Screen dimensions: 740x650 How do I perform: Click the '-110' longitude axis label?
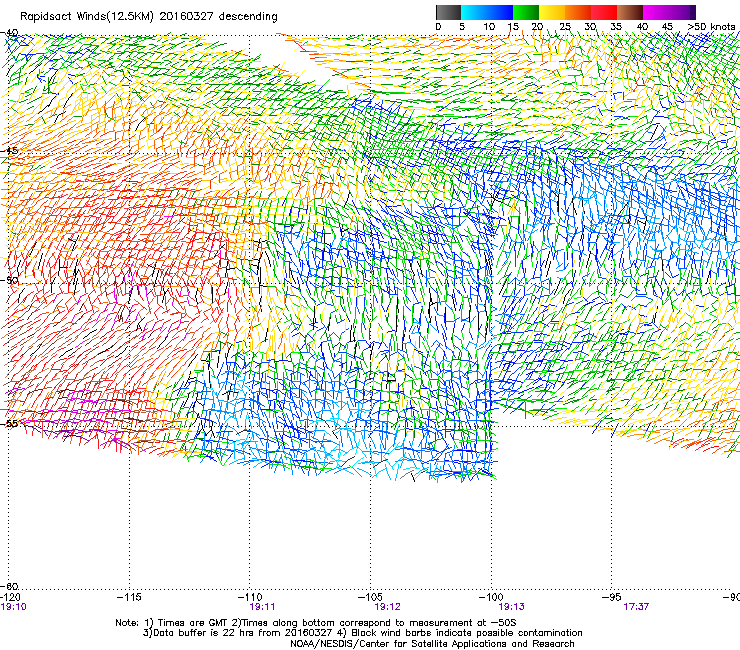[249, 597]
